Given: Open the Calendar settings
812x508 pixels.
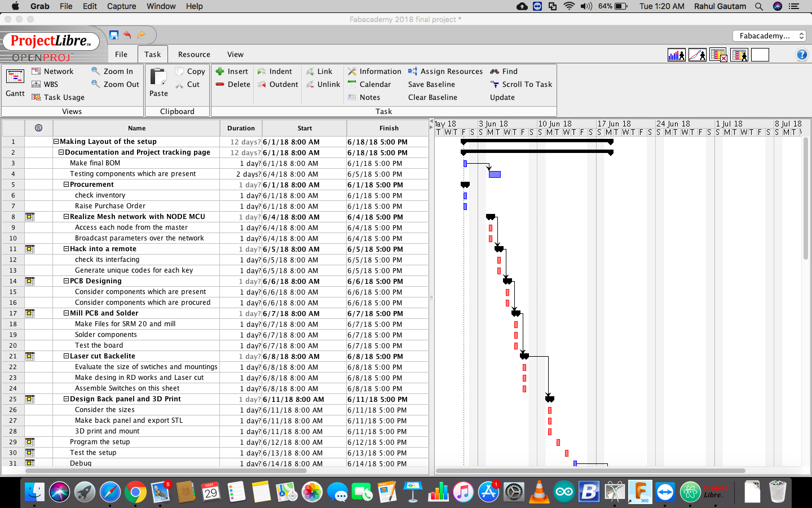Looking at the screenshot, I should tap(369, 85).
